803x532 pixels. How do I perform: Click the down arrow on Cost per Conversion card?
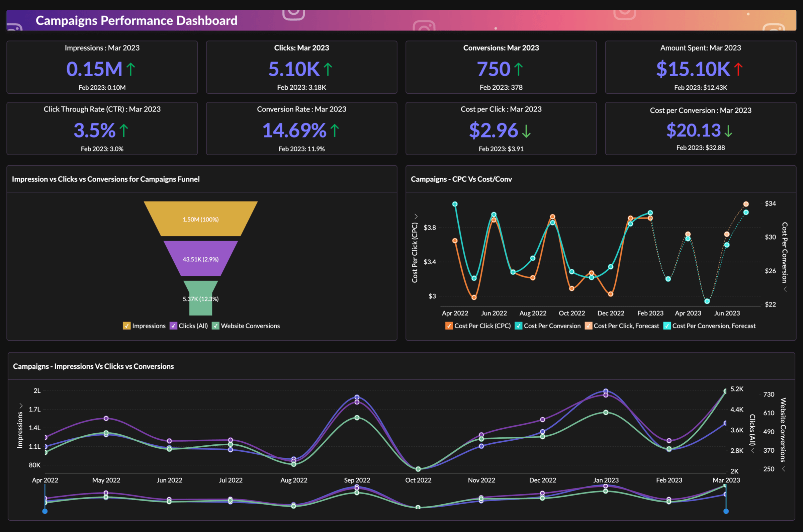click(x=728, y=131)
